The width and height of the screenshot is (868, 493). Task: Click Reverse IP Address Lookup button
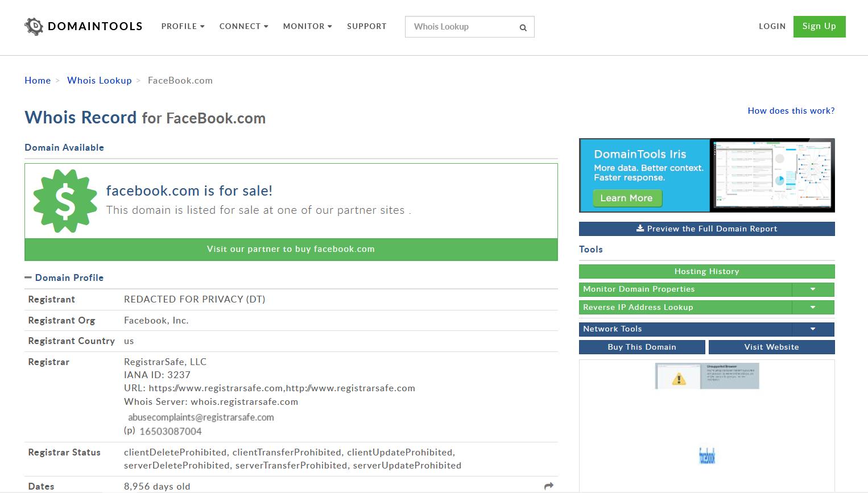tap(685, 308)
